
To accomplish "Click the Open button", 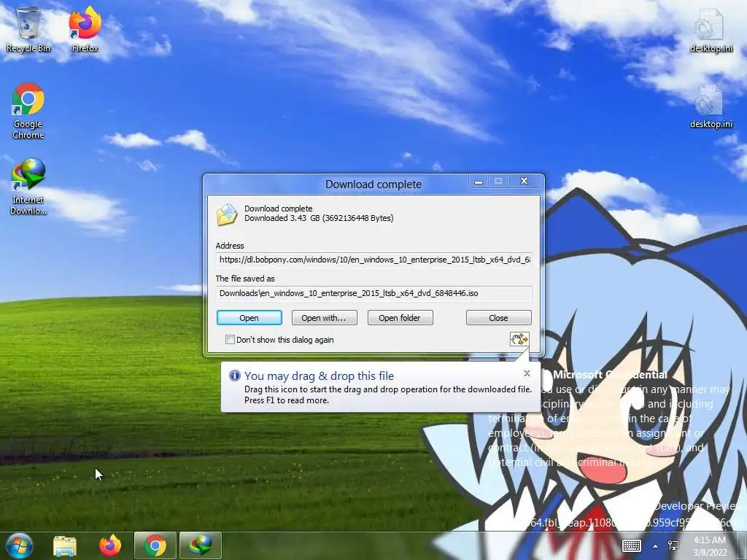I will click(249, 318).
